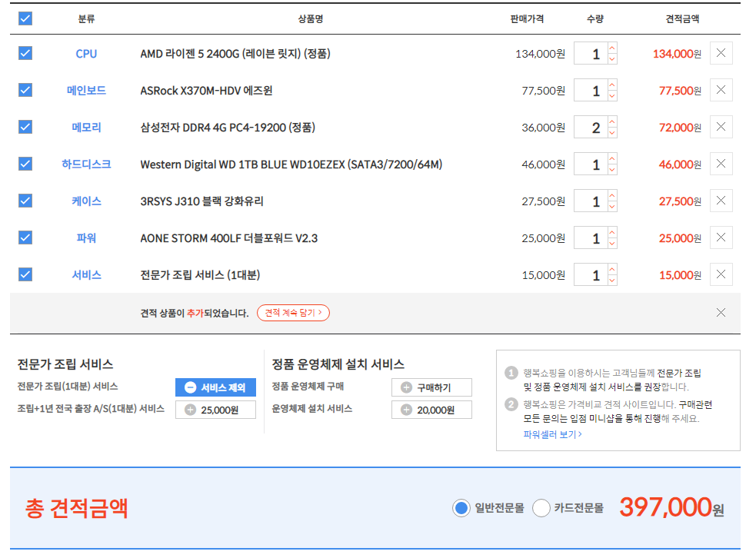Click product name AMD 라이젠 5 2400G
Viewport: 756px width, 558px height.
pyautogui.click(x=235, y=54)
